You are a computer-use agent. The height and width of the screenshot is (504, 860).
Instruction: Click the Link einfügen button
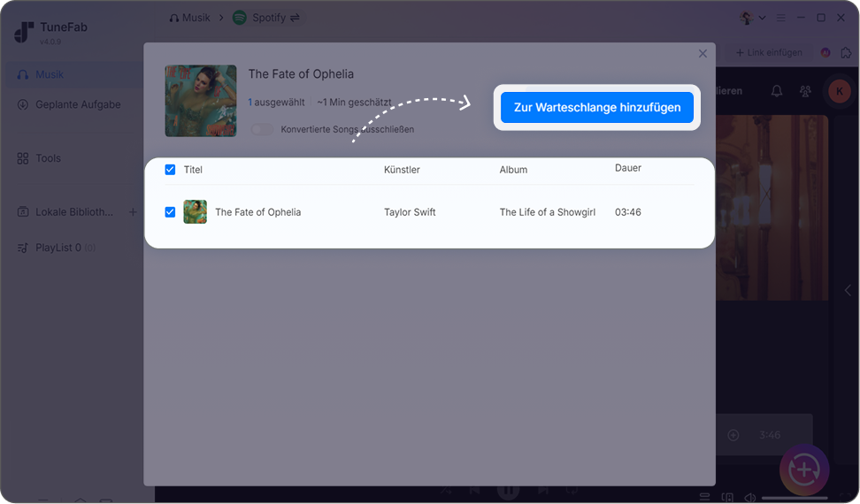pos(769,52)
